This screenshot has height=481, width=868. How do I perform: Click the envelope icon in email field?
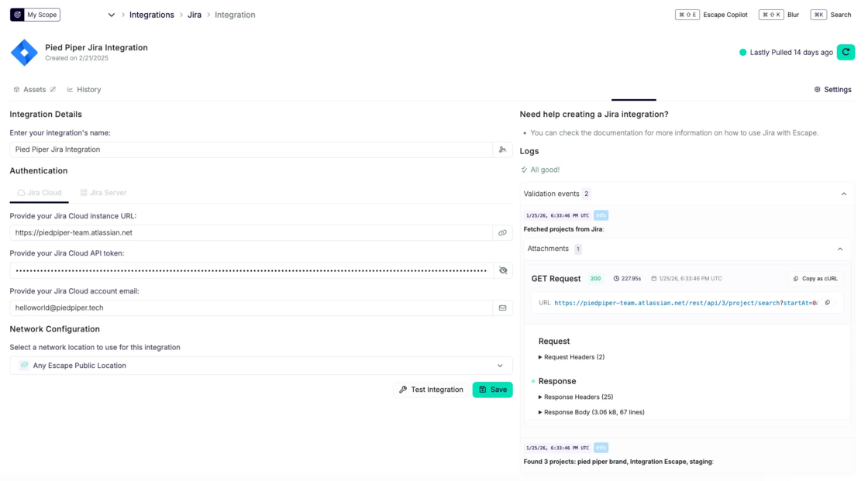point(503,307)
